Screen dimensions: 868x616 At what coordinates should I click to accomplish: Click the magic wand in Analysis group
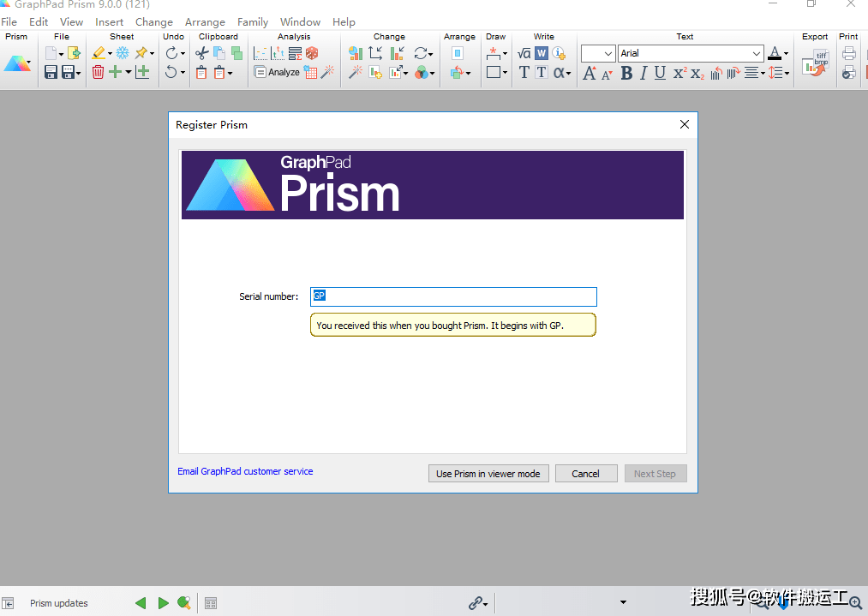(x=327, y=72)
